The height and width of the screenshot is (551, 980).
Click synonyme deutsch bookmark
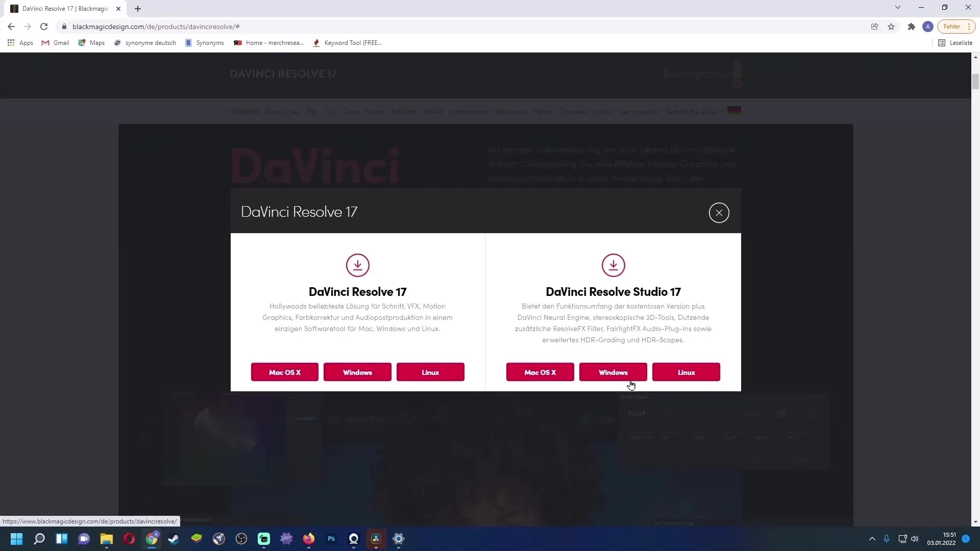pyautogui.click(x=145, y=42)
